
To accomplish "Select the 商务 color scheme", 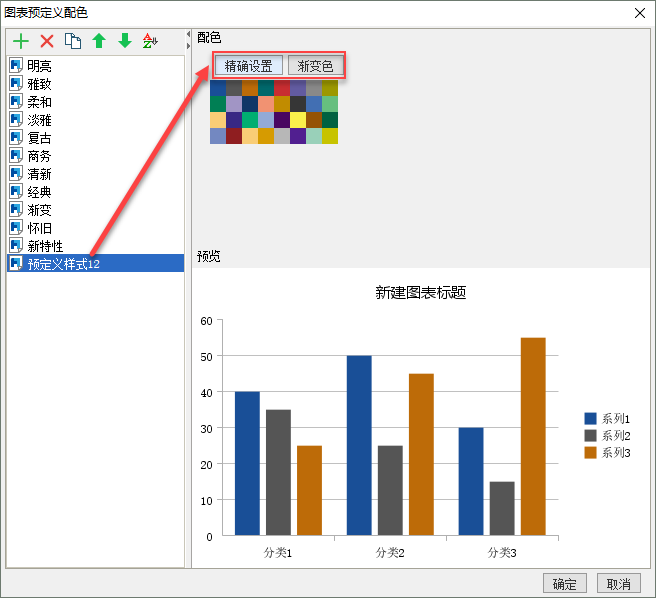I will coord(95,156).
